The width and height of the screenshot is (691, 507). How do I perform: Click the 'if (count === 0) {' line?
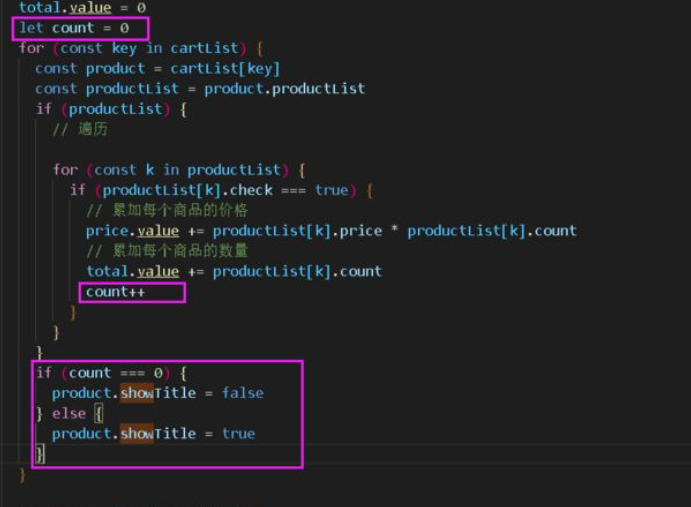pyautogui.click(x=111, y=373)
